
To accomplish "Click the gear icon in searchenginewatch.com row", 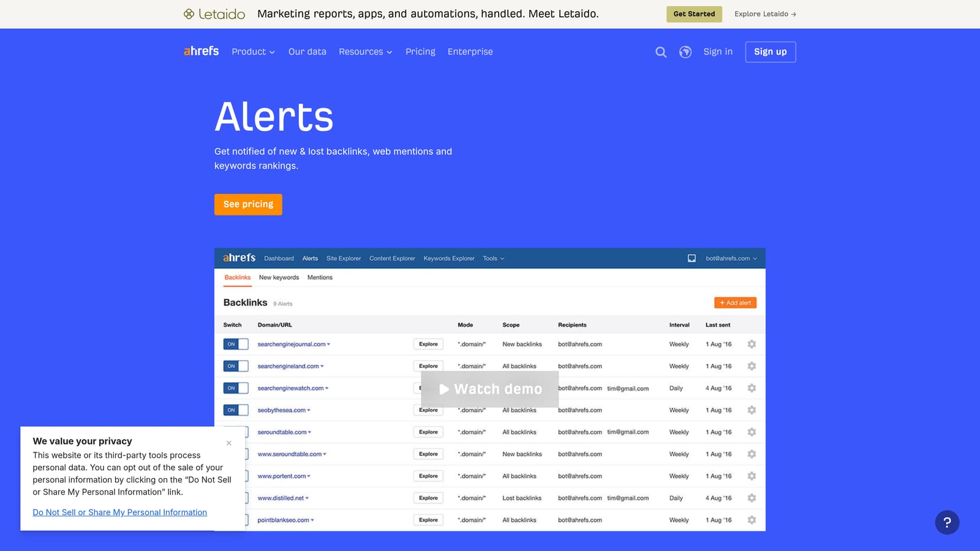I will coord(752,388).
